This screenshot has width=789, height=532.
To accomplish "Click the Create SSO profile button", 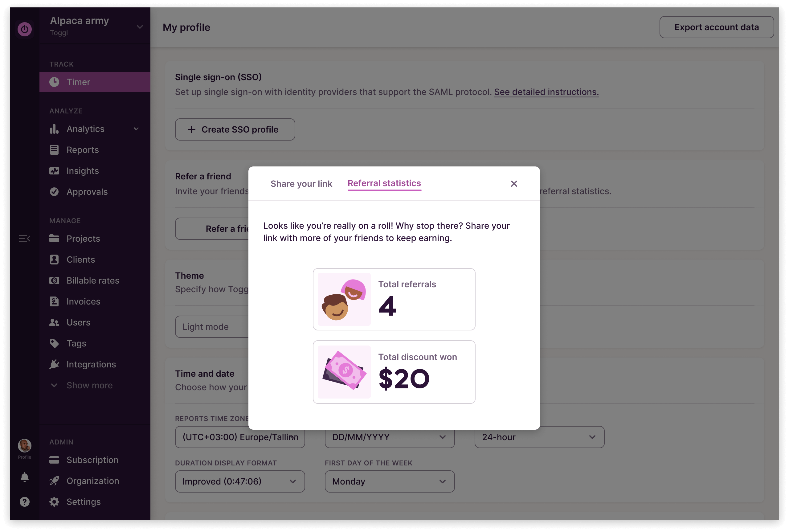I will [235, 129].
